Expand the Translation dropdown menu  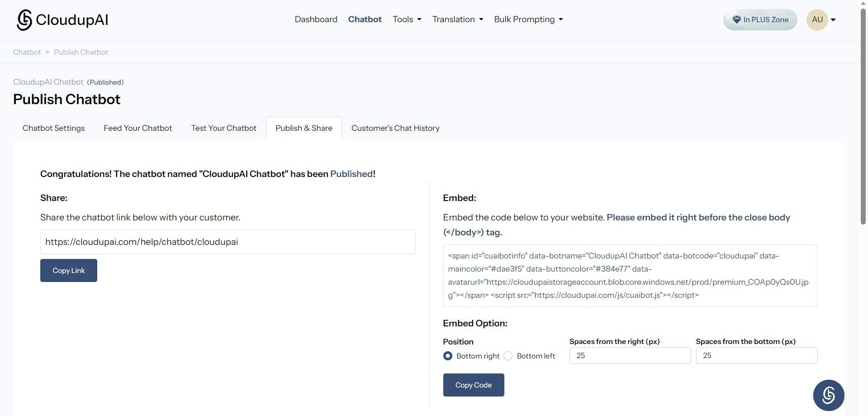[x=457, y=19]
